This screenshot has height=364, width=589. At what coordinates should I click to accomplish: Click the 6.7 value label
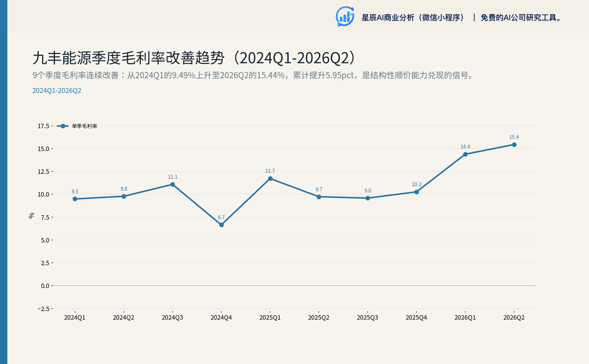click(221, 217)
